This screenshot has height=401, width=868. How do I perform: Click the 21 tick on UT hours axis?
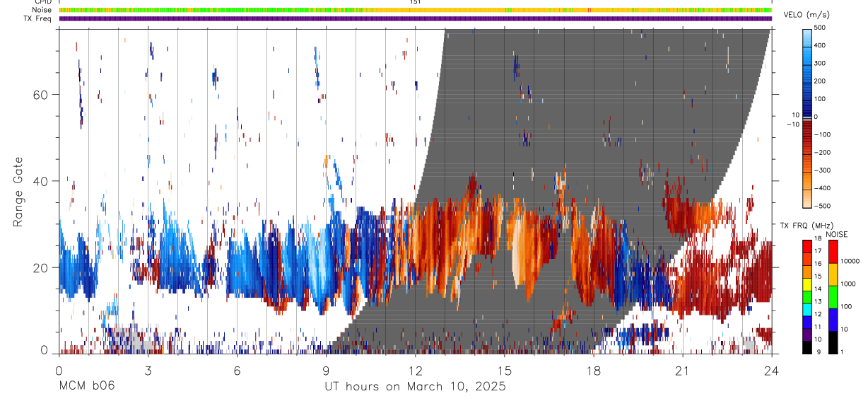pos(683,371)
